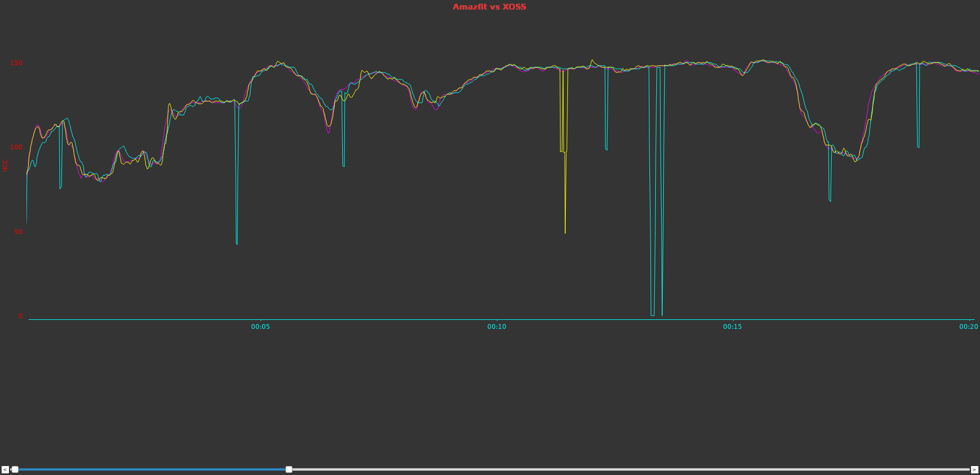Click the right handle of the range slider
The height and width of the screenshot is (475, 980).
(289, 469)
